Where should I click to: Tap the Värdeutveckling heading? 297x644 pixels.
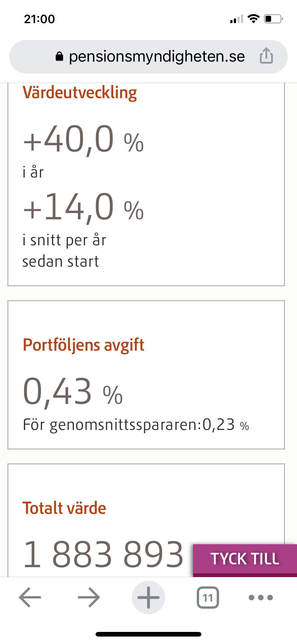tap(80, 93)
